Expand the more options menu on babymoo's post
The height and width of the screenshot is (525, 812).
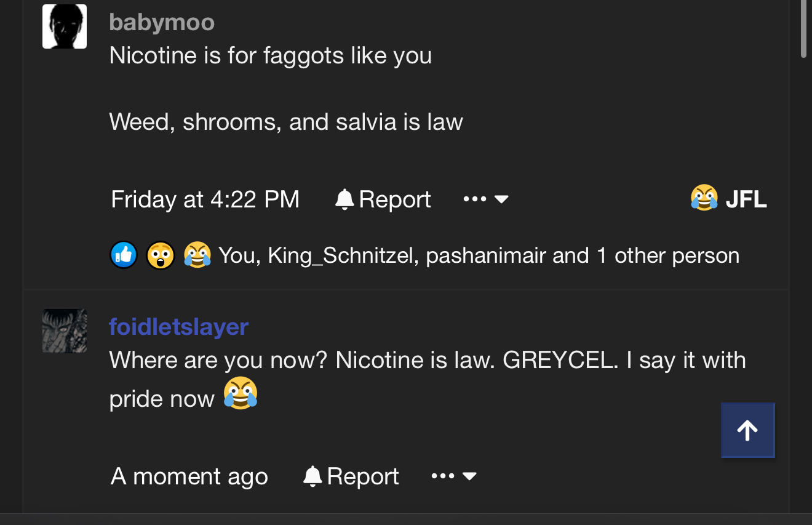[x=485, y=199]
